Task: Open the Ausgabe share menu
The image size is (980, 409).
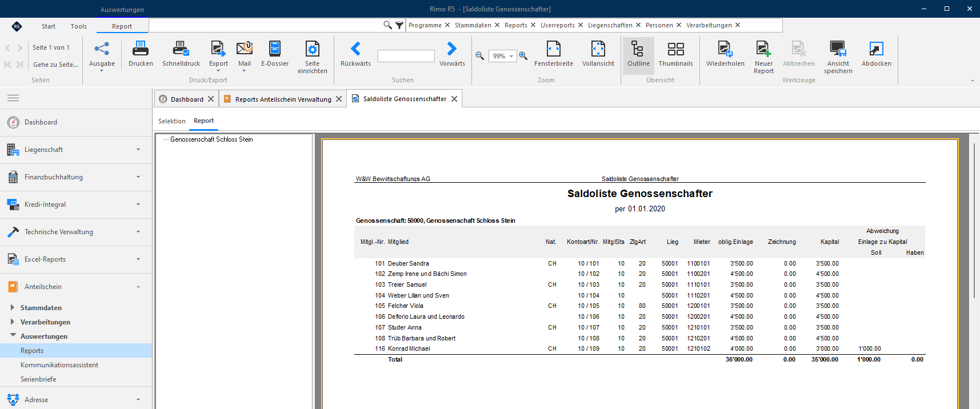Action: point(102,56)
